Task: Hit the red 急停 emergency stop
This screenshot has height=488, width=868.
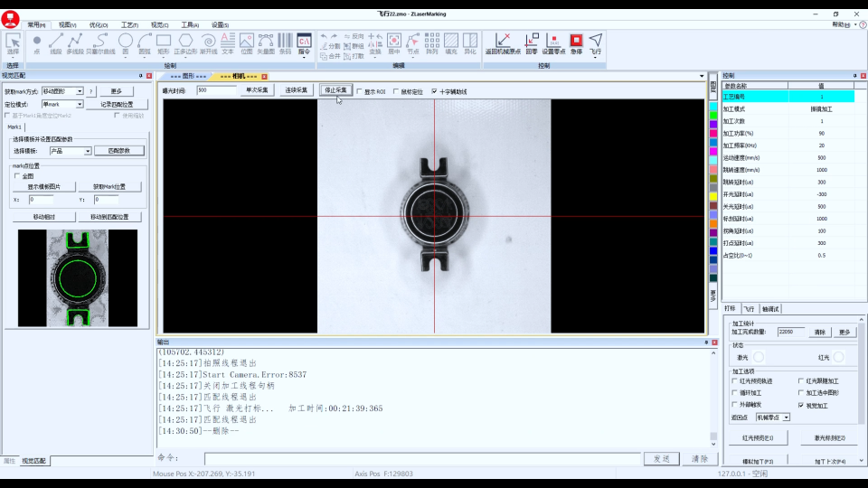Action: coord(576,44)
